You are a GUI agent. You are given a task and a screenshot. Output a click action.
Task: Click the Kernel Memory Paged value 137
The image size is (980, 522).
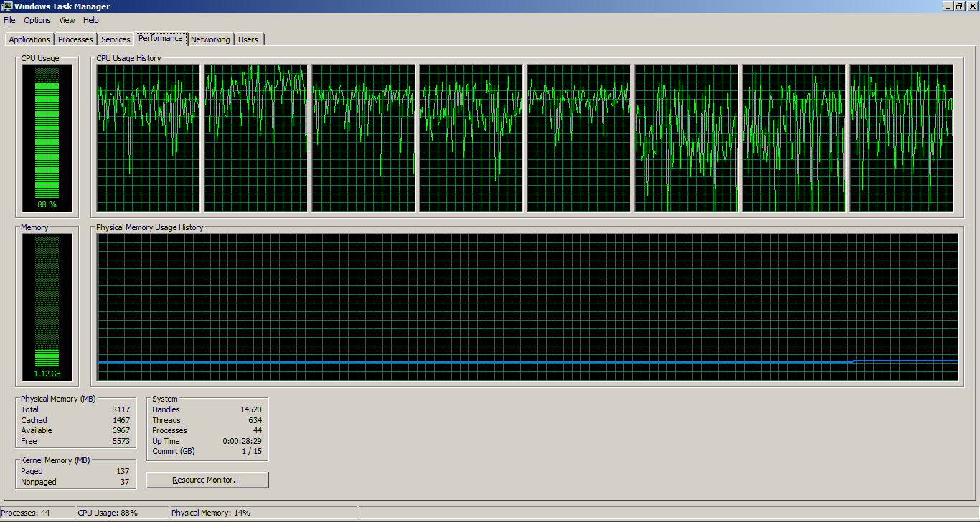tap(123, 471)
